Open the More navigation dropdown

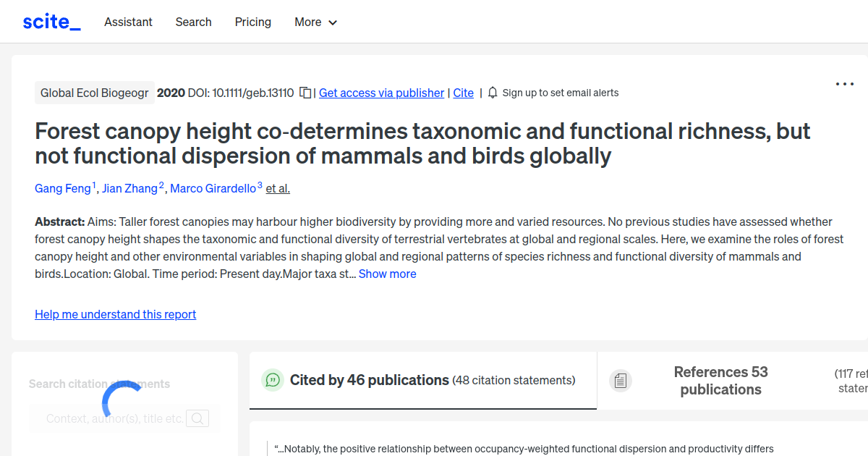pyautogui.click(x=315, y=22)
